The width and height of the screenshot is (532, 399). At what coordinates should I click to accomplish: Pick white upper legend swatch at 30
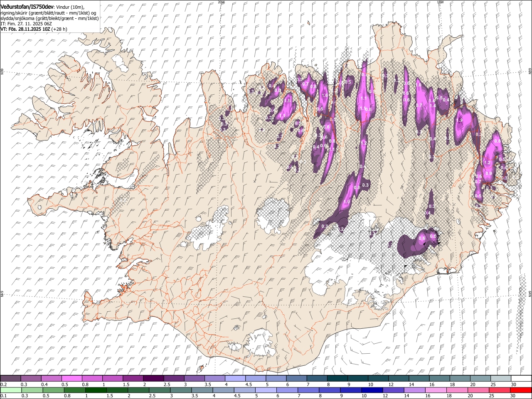coord(521,379)
